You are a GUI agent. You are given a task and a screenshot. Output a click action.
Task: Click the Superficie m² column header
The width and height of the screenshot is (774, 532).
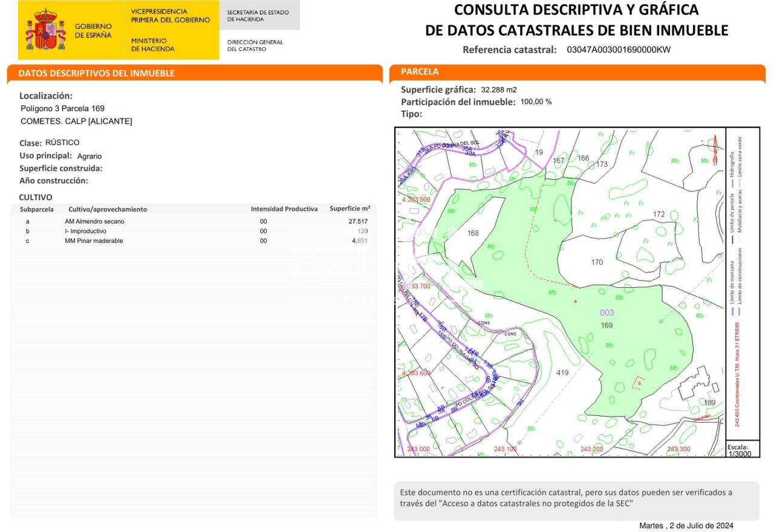[x=350, y=209]
